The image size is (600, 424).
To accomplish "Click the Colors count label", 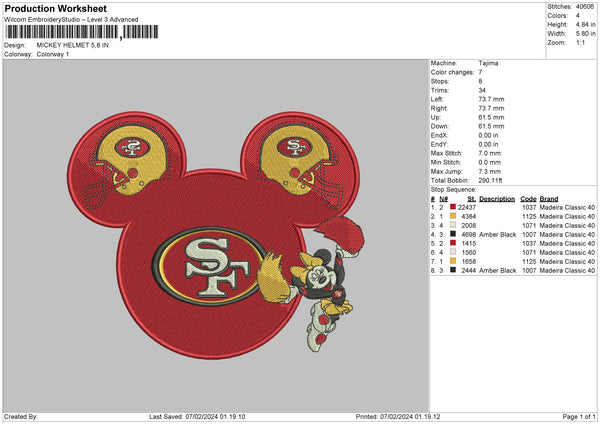I will [557, 16].
